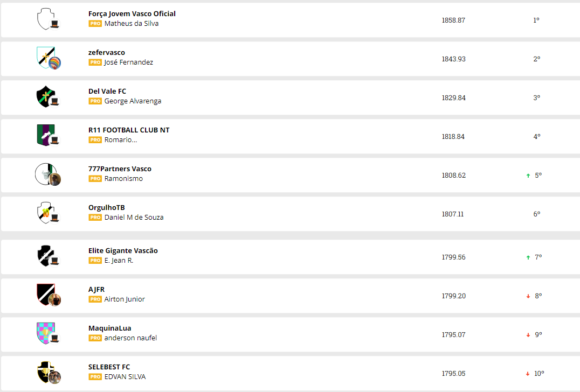Image resolution: width=580 pixels, height=392 pixels.
Task: Open SELEBEST FC team crest
Action: pos(44,372)
